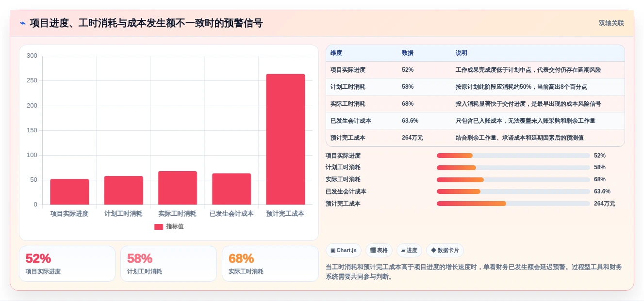Click the 项目实际进度 bar in chart
Screen dimensions: 644x301
click(69, 192)
